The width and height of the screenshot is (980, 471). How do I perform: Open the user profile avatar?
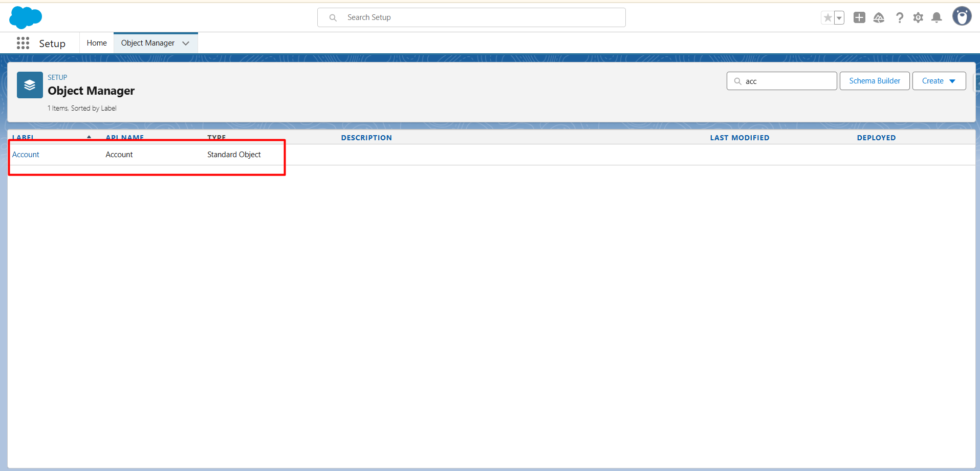(962, 16)
